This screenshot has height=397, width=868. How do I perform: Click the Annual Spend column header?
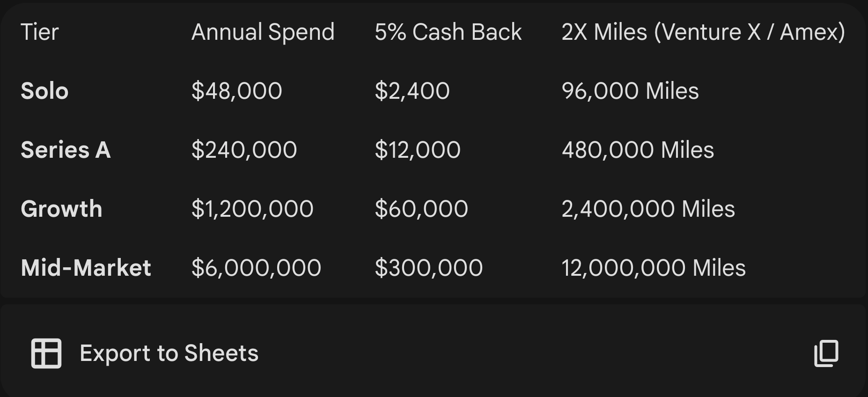[263, 32]
